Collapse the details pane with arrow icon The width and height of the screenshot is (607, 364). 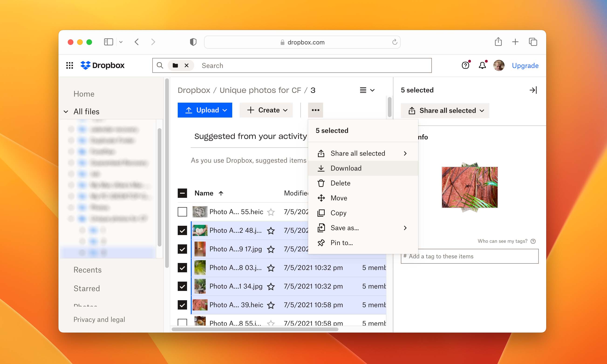tap(533, 90)
